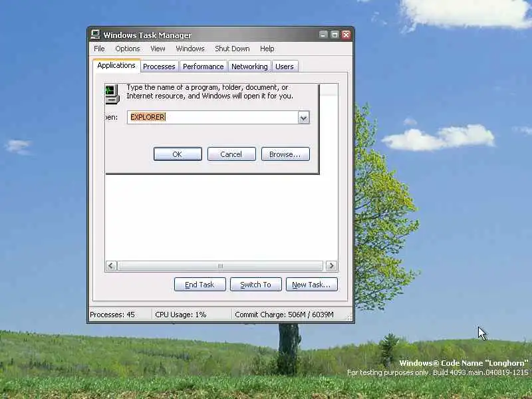Minimize the Task Manager window
The image size is (532, 399).
point(323,35)
